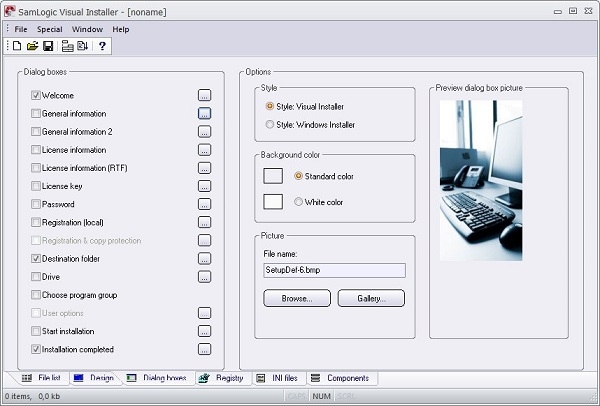Viewport: 600px width, 406px height.
Task: Open the picture Gallery... button
Action: click(x=371, y=298)
